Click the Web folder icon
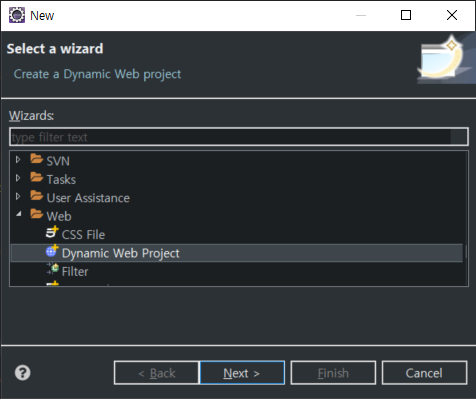 [36, 214]
